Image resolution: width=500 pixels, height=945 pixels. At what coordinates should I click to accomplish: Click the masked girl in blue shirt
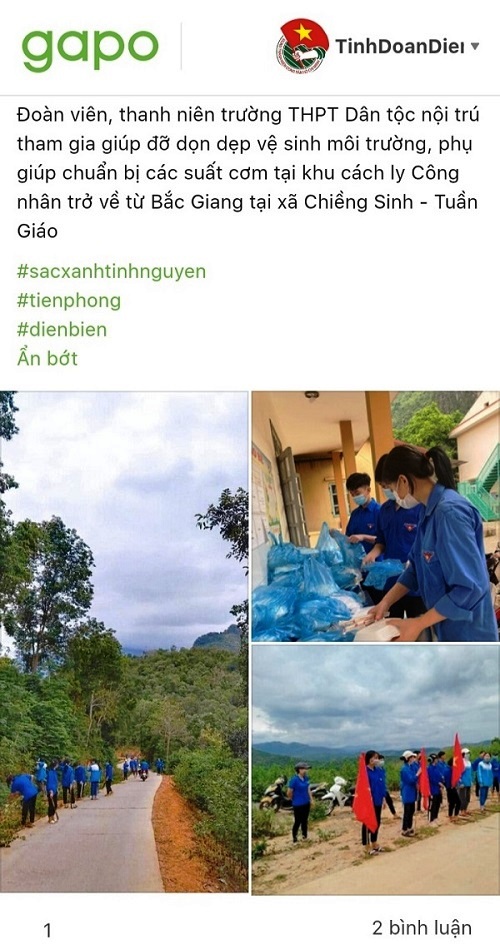click(437, 542)
